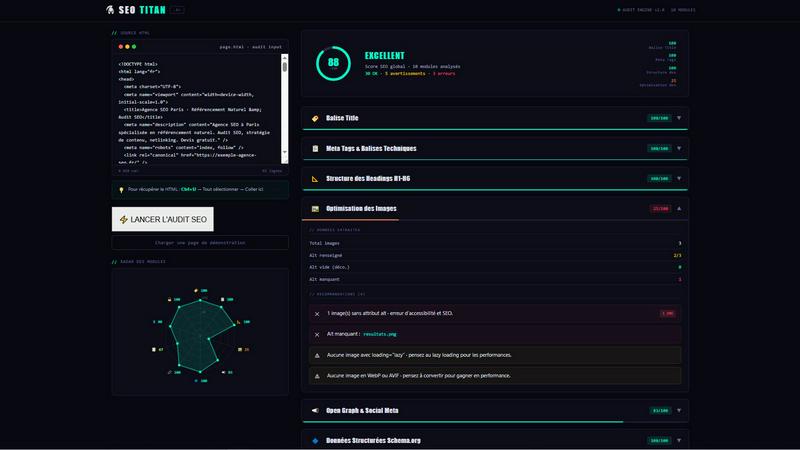The height and width of the screenshot is (450, 800).
Task: Click the Balise Title tag icon
Action: (315, 118)
